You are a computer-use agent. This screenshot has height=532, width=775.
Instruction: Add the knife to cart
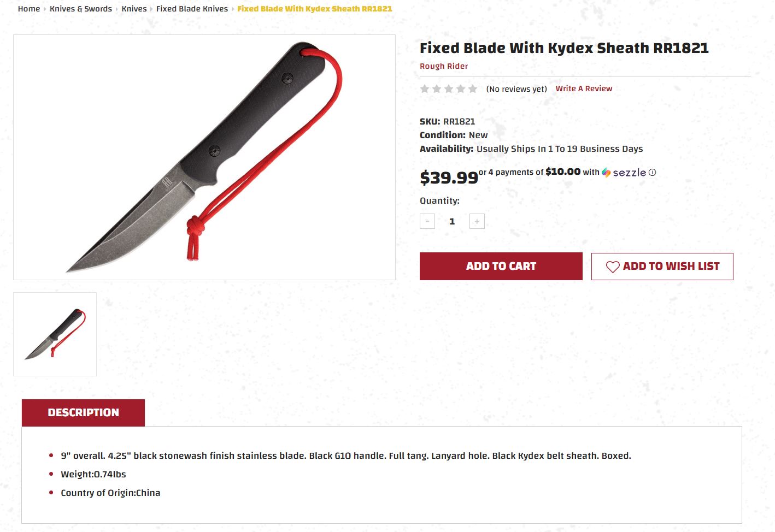coord(501,267)
